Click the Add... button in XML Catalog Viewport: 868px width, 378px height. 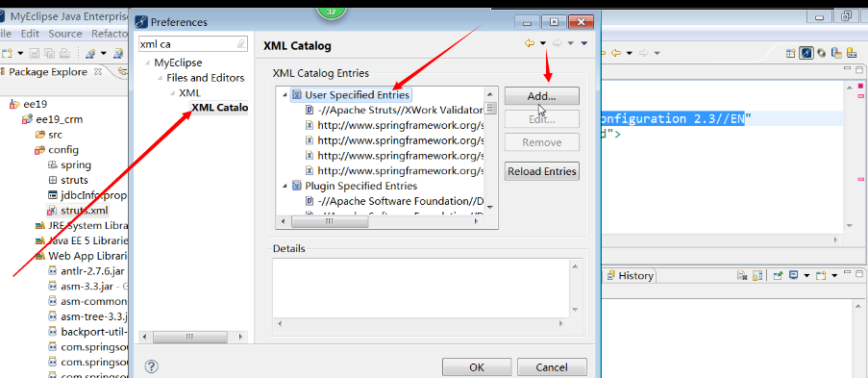[541, 96]
